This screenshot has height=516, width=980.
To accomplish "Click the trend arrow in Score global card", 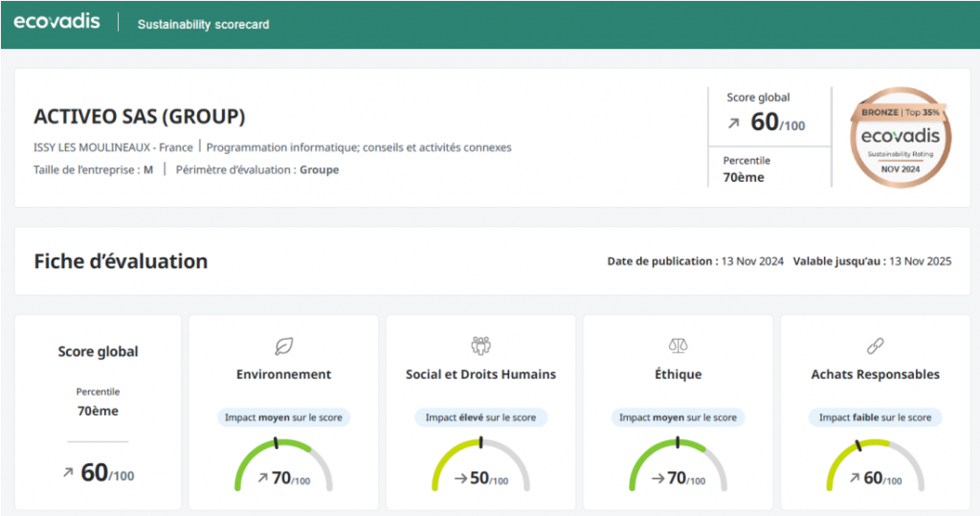I will [68, 473].
